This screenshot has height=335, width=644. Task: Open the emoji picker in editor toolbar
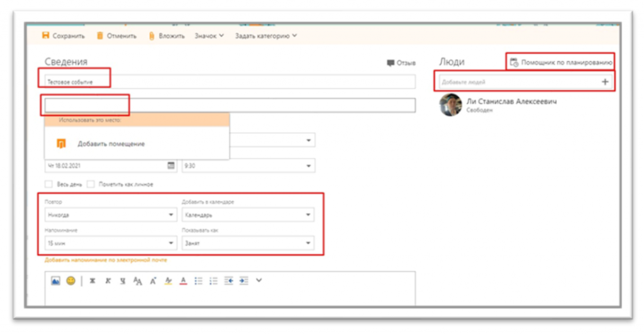(70, 281)
